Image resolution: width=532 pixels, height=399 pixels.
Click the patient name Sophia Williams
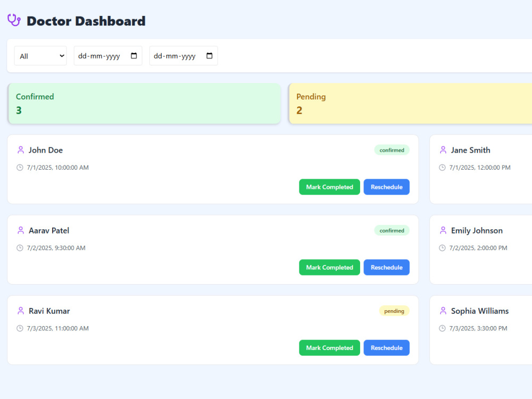pos(480,311)
